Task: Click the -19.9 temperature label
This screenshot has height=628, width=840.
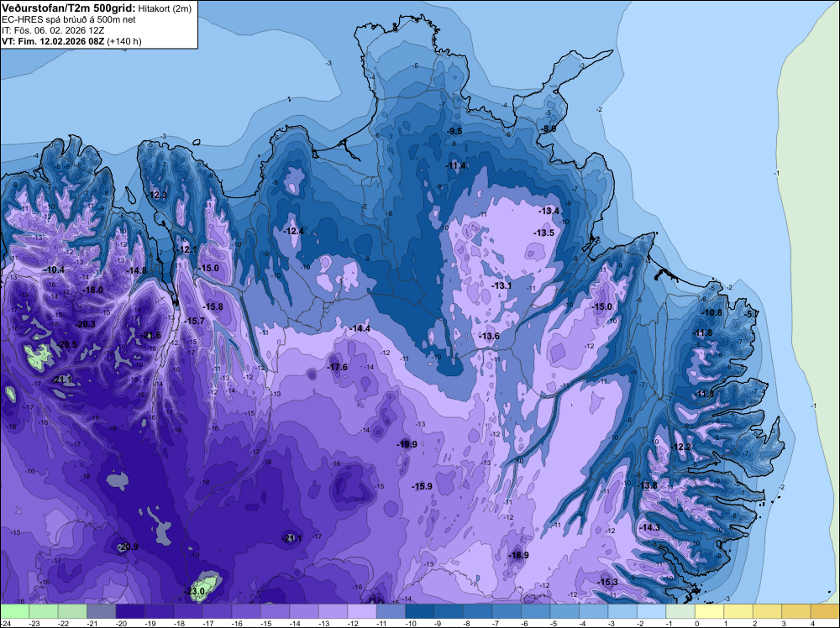Action: [x=407, y=444]
